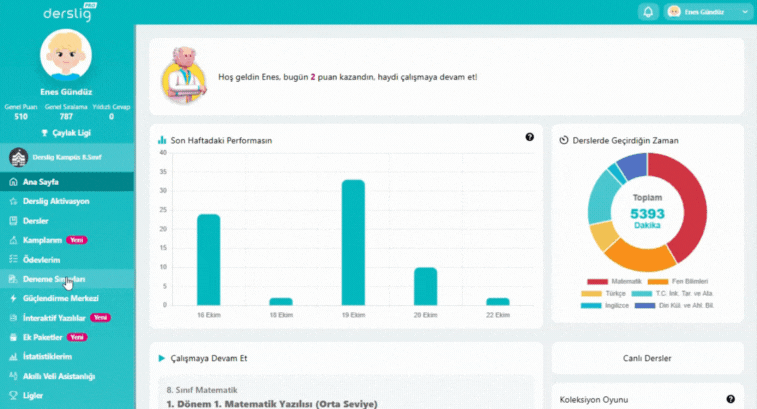Screen dimensions: 757x409
Task: Click the Çaylak Ligi link
Action: pos(66,132)
